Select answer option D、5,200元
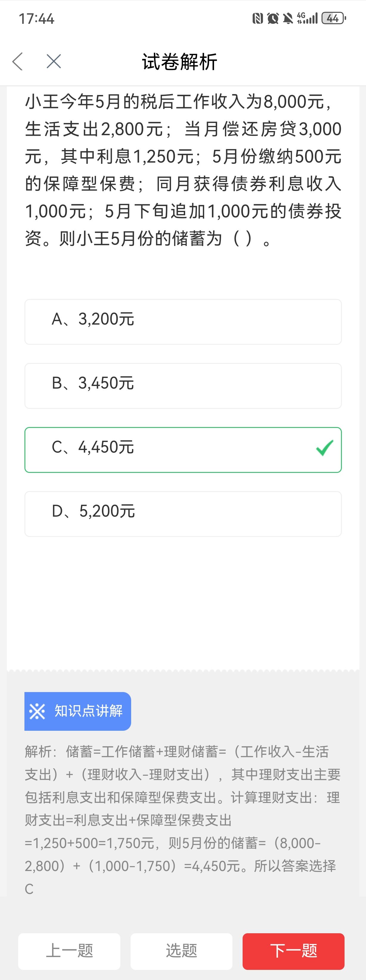366x980 pixels. click(183, 514)
